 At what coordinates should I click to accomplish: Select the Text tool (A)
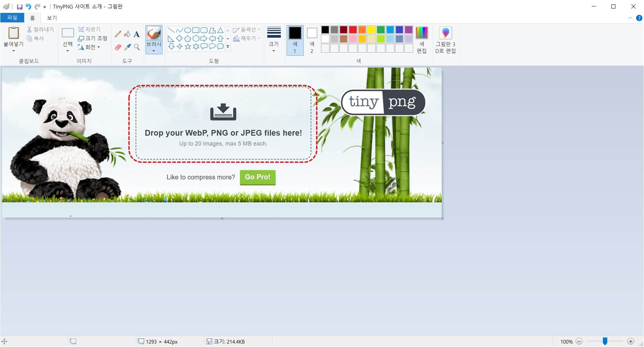pyautogui.click(x=137, y=34)
